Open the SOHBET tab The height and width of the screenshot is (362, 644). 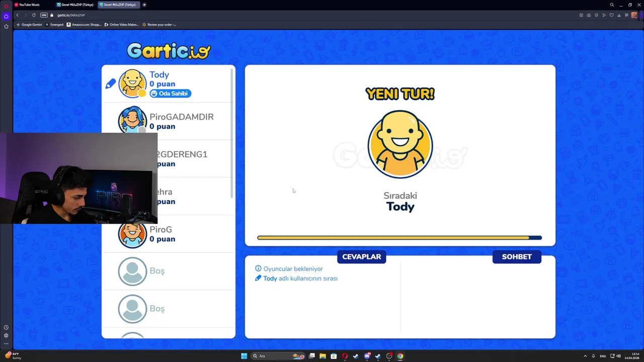pos(517,256)
